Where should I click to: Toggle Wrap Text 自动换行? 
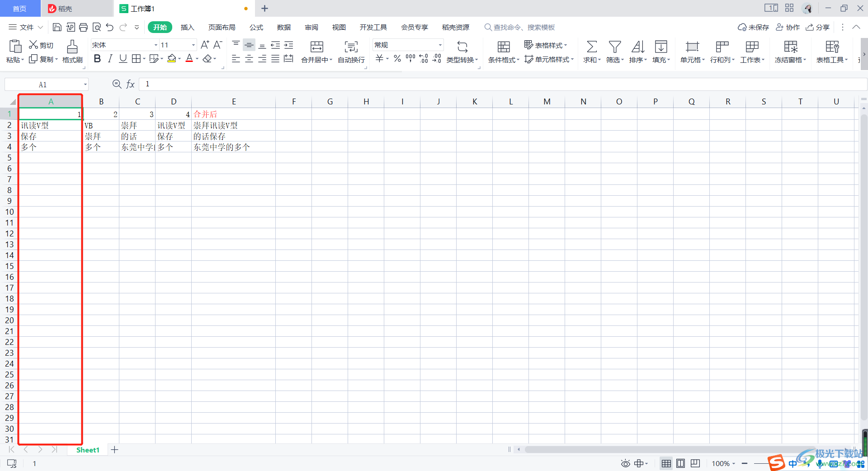tap(351, 52)
